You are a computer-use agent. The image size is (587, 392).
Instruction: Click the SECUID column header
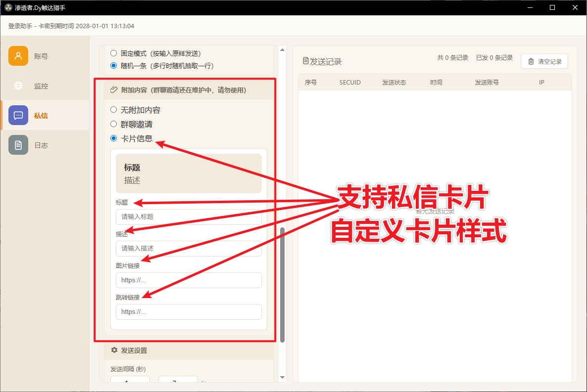(x=350, y=83)
